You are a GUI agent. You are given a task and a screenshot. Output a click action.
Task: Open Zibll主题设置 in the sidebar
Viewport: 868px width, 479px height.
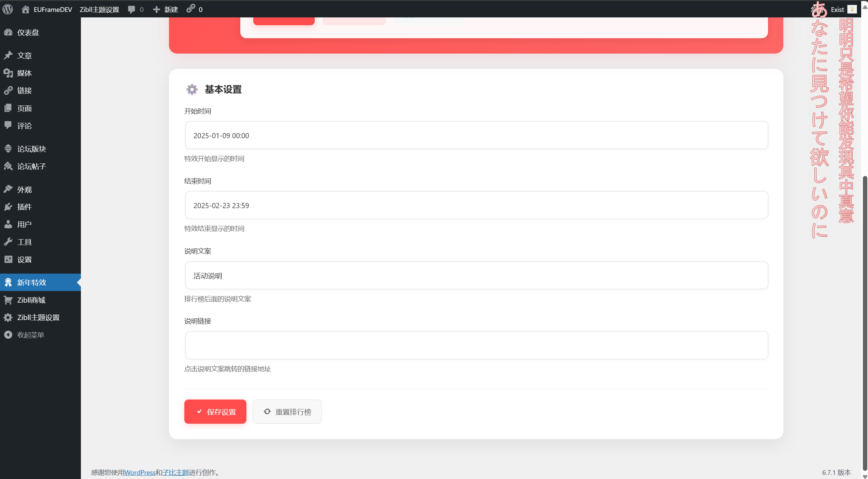point(38,317)
